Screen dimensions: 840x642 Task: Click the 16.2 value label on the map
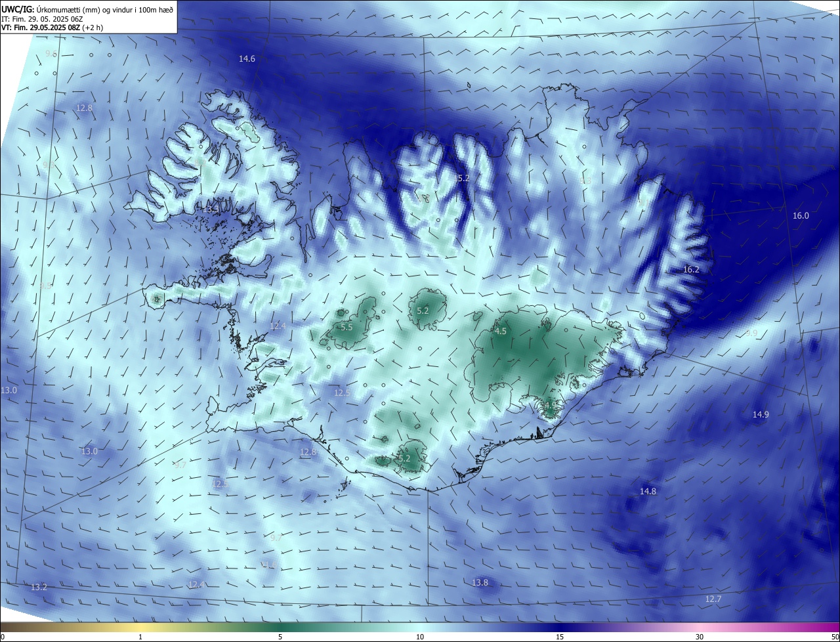(x=691, y=270)
